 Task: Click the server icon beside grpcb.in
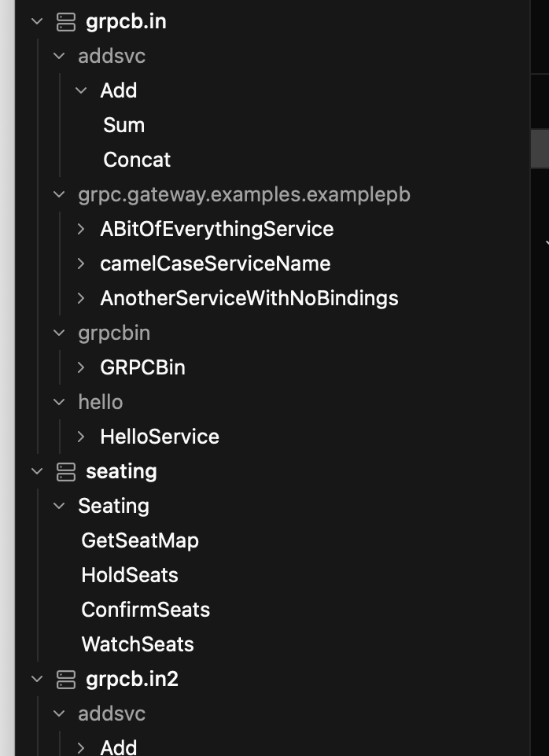[66, 22]
